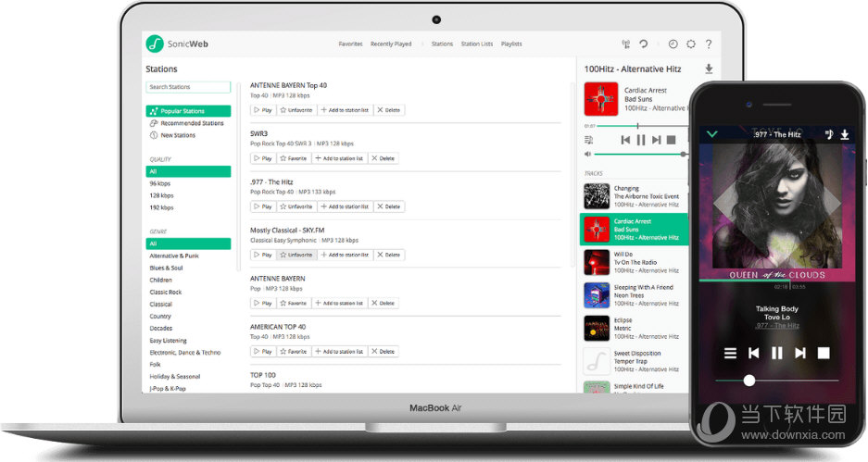Pause playback in desktop player
The image size is (868, 462).
[x=641, y=140]
